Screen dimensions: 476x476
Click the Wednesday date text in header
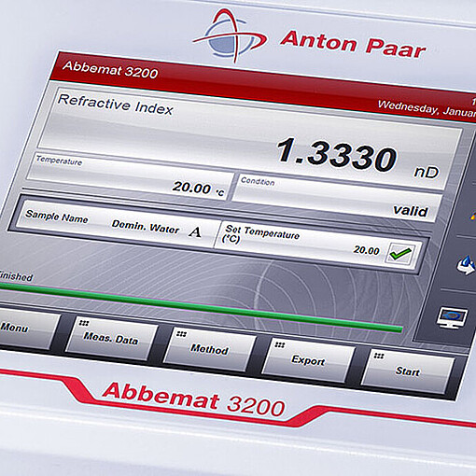pyautogui.click(x=427, y=108)
